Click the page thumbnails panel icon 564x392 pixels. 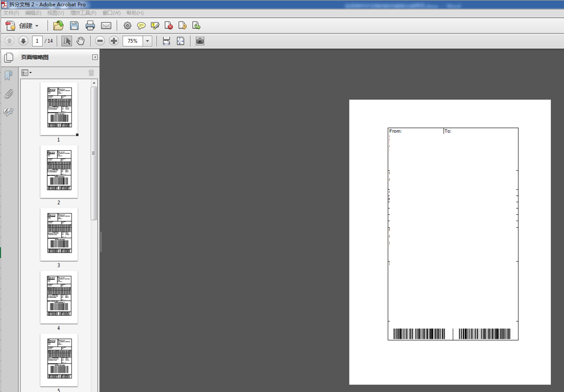tap(9, 57)
